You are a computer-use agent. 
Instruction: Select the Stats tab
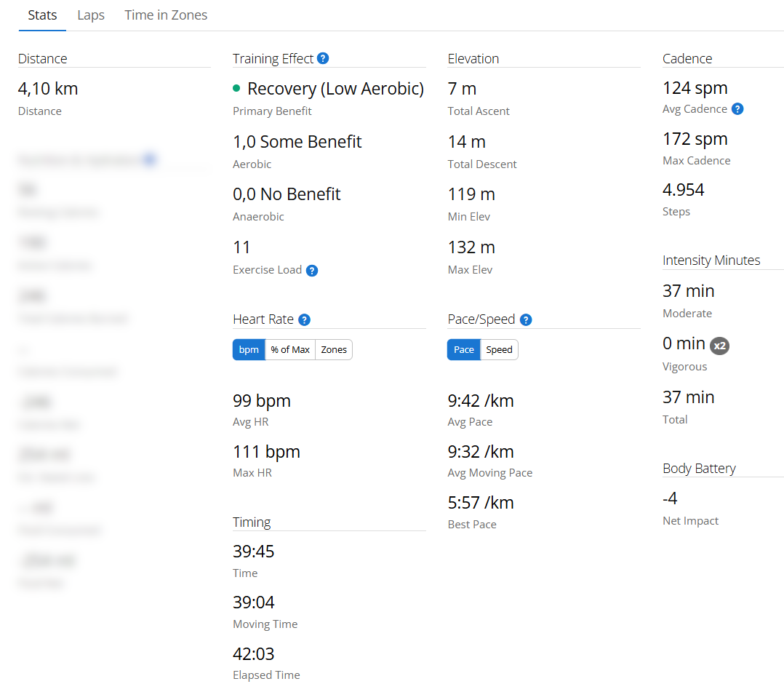(42, 15)
